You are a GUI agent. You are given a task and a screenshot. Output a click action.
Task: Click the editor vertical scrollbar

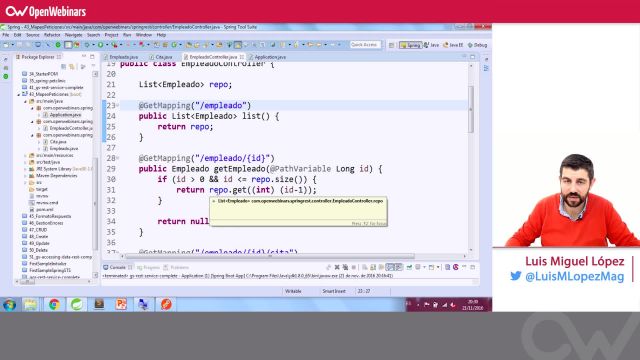pyautogui.click(x=471, y=109)
